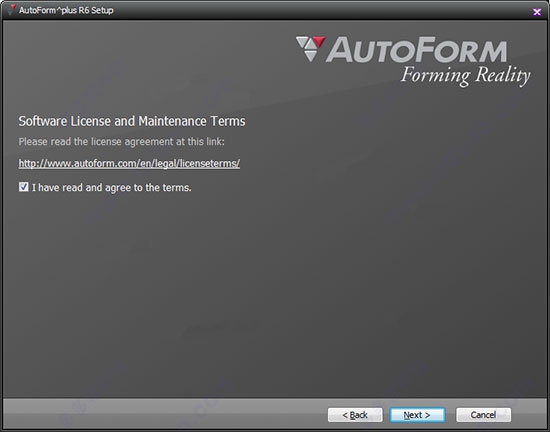Click the AutoForm triangle logo emblem
This screenshot has height=432, width=550.
310,49
